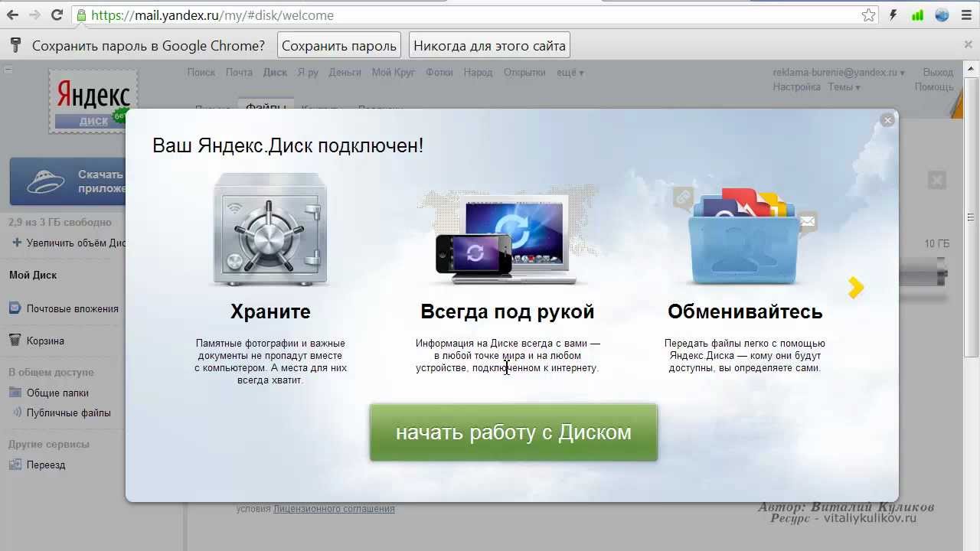Click Сохранить пароль button
Viewport: 980px width, 551px height.
[339, 46]
